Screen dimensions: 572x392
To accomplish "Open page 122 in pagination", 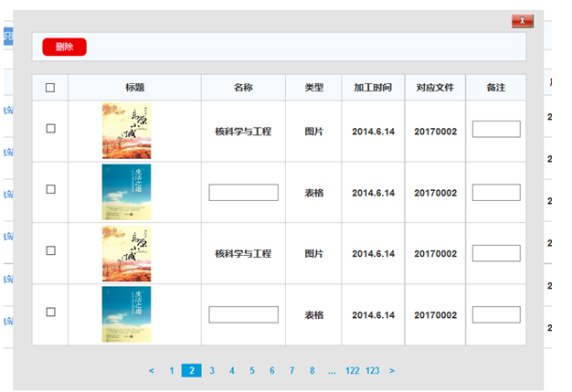I will (353, 371).
